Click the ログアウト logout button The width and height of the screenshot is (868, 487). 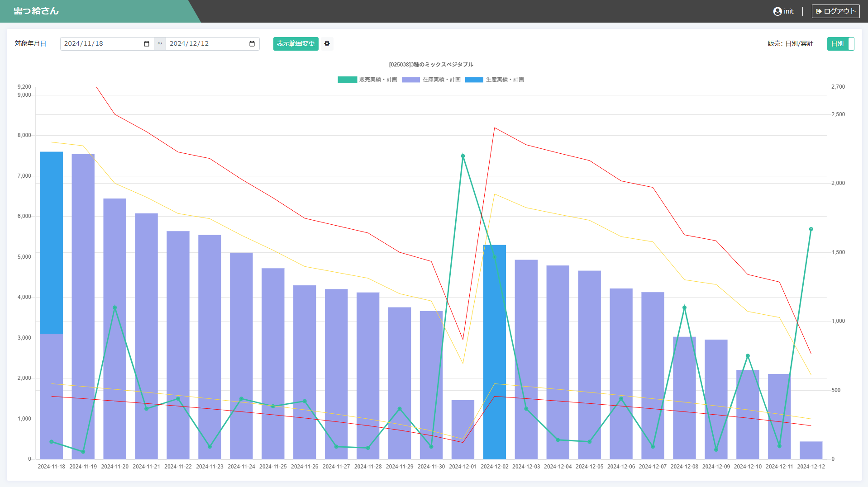(835, 11)
